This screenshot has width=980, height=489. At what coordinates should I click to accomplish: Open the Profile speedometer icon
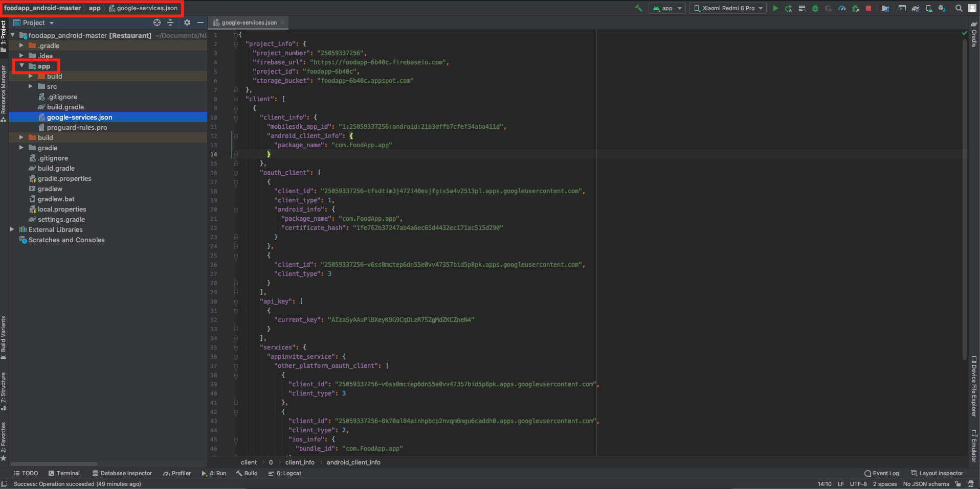pyautogui.click(x=842, y=8)
